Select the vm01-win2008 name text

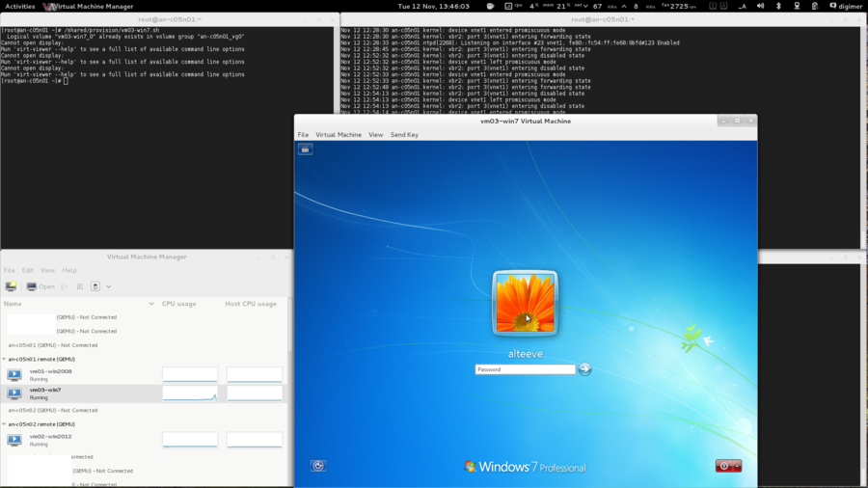click(x=50, y=371)
